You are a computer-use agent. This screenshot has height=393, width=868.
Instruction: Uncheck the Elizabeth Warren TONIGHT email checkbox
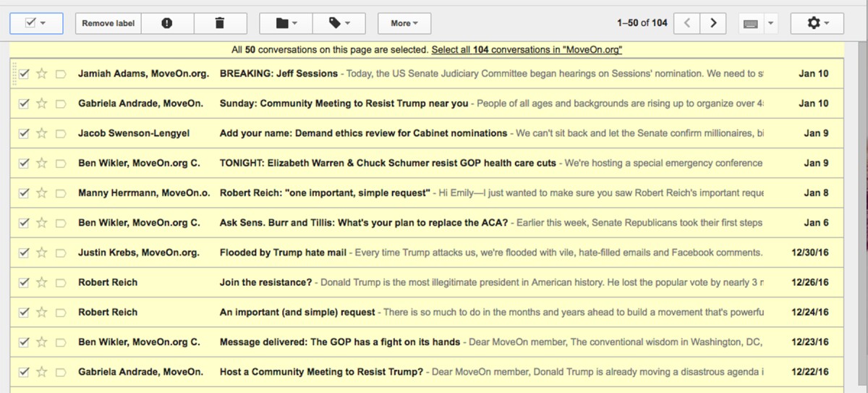[x=24, y=163]
